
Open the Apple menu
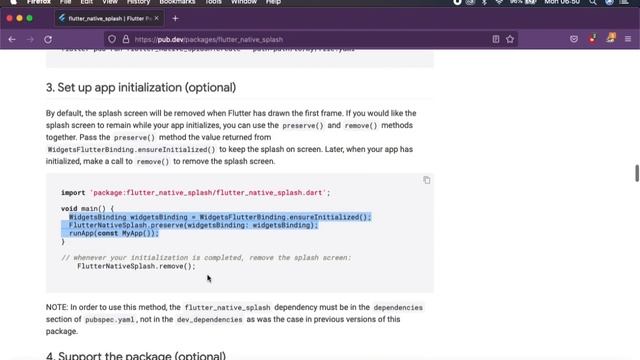coord(13,2)
